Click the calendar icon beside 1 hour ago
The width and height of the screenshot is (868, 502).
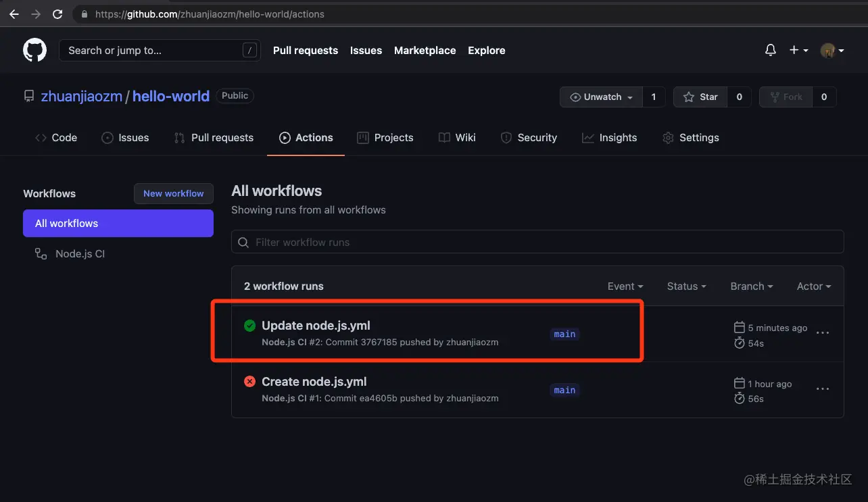click(739, 384)
